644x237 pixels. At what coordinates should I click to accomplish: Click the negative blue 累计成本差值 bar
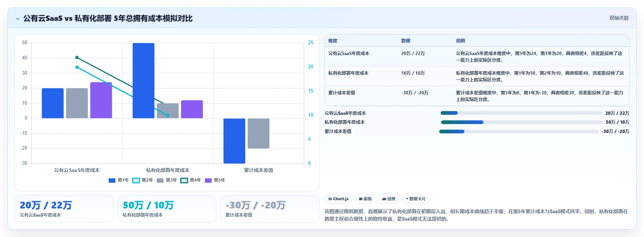234,141
